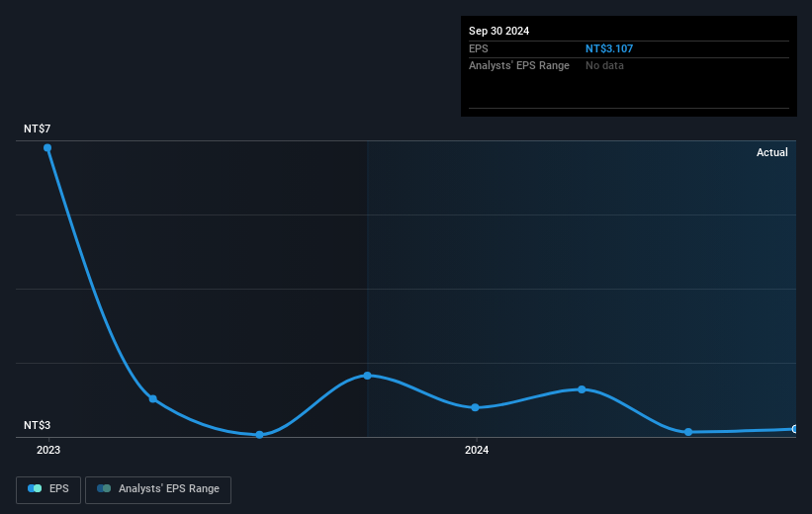Toggle the EPS legend button
Screen dimensions: 812x514
(x=48, y=489)
